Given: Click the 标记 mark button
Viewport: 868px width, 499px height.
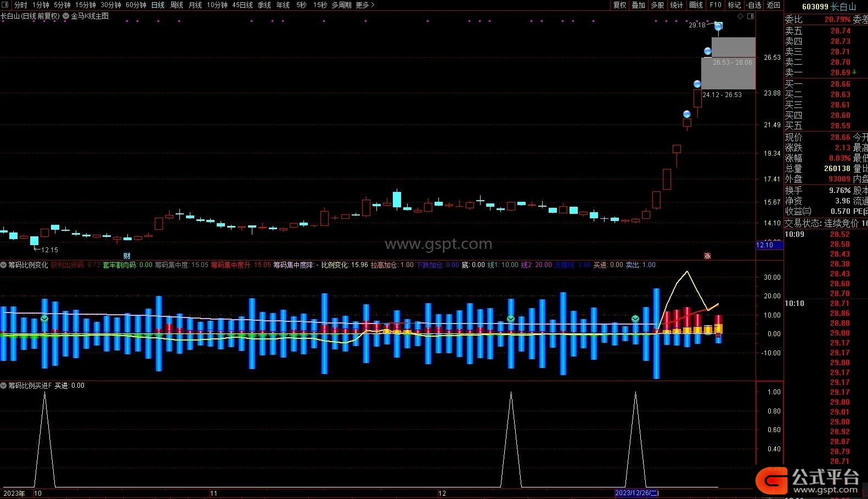Looking at the screenshot, I should 734,5.
